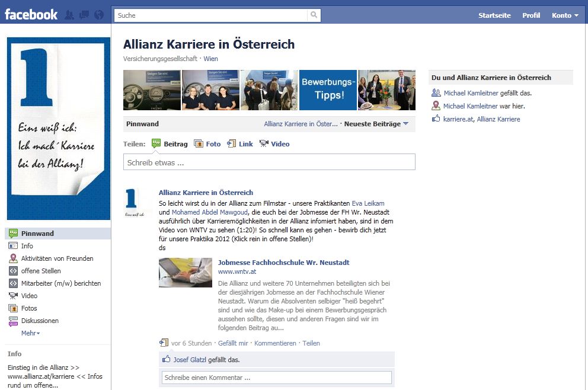Open notifications globe icon
588x390 pixels.
coord(98,15)
